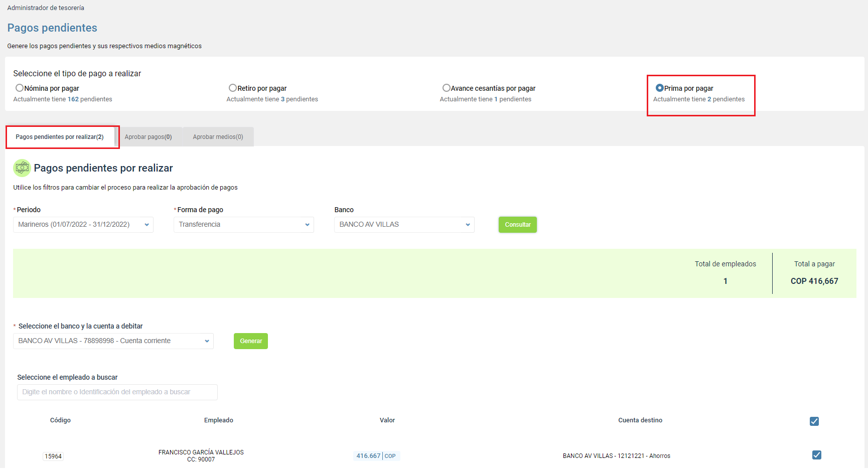Click the Empleado column header
868x470 pixels.
[219, 420]
